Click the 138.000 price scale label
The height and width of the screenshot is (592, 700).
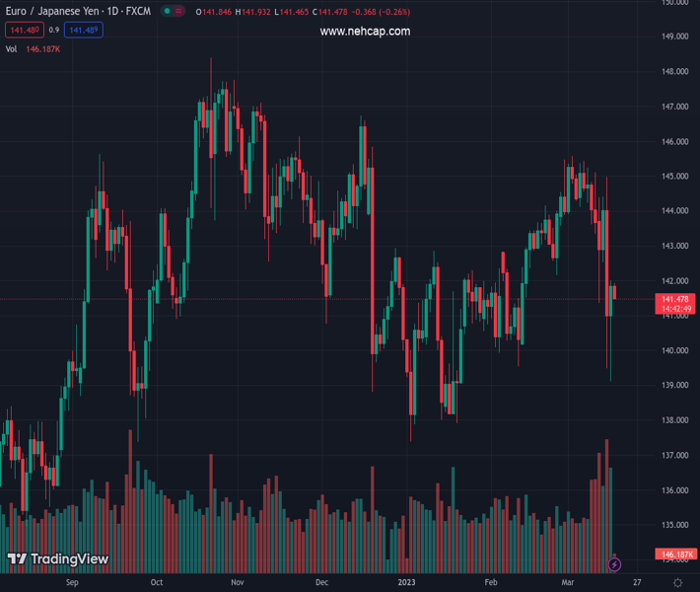coord(675,420)
